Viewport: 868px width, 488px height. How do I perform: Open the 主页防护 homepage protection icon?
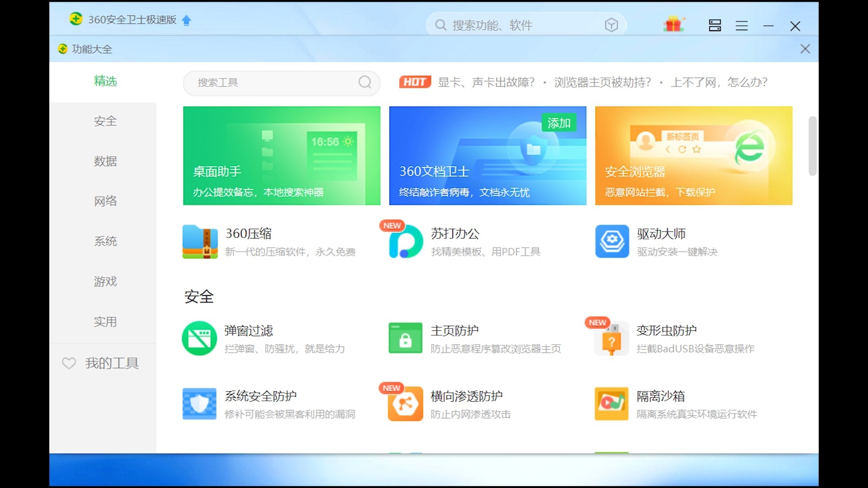tap(406, 338)
